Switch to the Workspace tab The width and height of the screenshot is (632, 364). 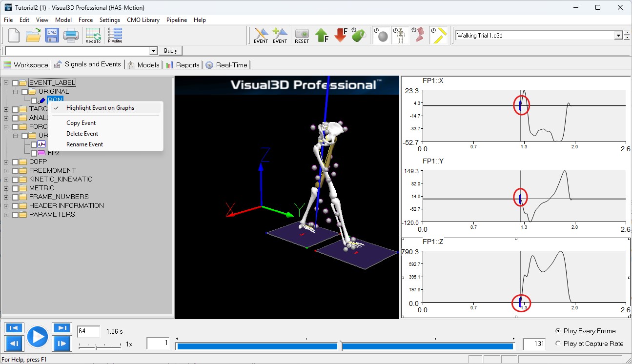[x=26, y=64]
